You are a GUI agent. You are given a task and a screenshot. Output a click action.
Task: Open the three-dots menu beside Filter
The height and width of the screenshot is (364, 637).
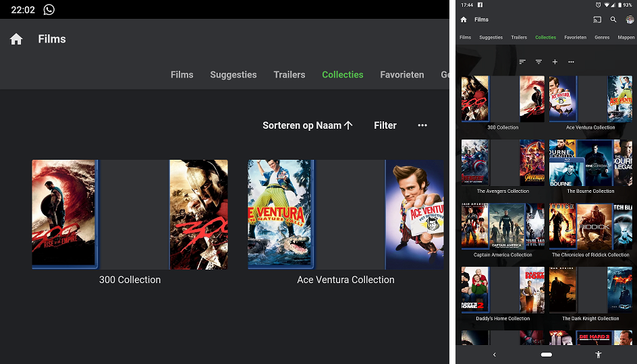coord(422,125)
